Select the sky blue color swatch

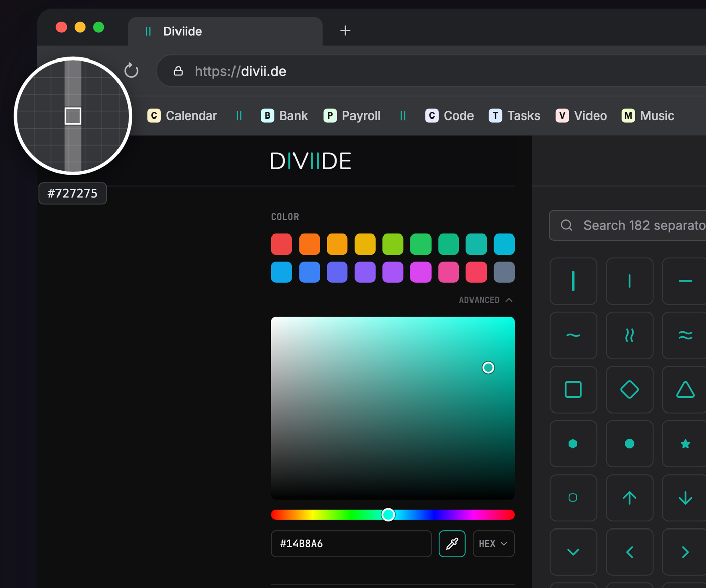click(x=282, y=272)
